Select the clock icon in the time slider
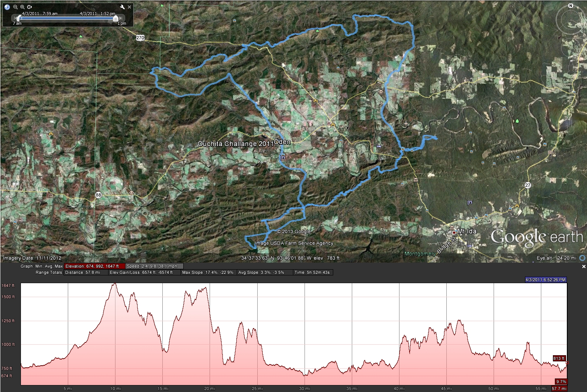Viewport: 587px width, 392px height. [7, 7]
